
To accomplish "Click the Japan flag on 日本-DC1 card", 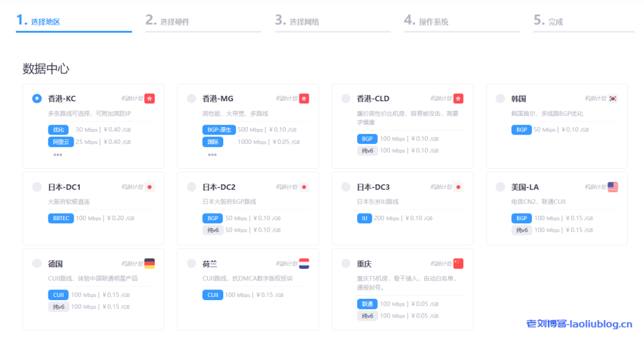I will click(149, 187).
